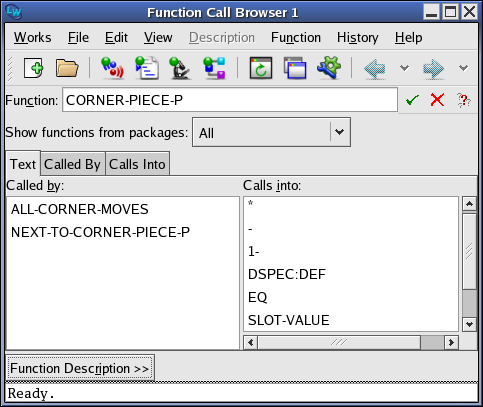Viewport: 483px width, 407px height.
Task: Click the Calls into vertical scrollbar down arrow
Action: (469, 324)
